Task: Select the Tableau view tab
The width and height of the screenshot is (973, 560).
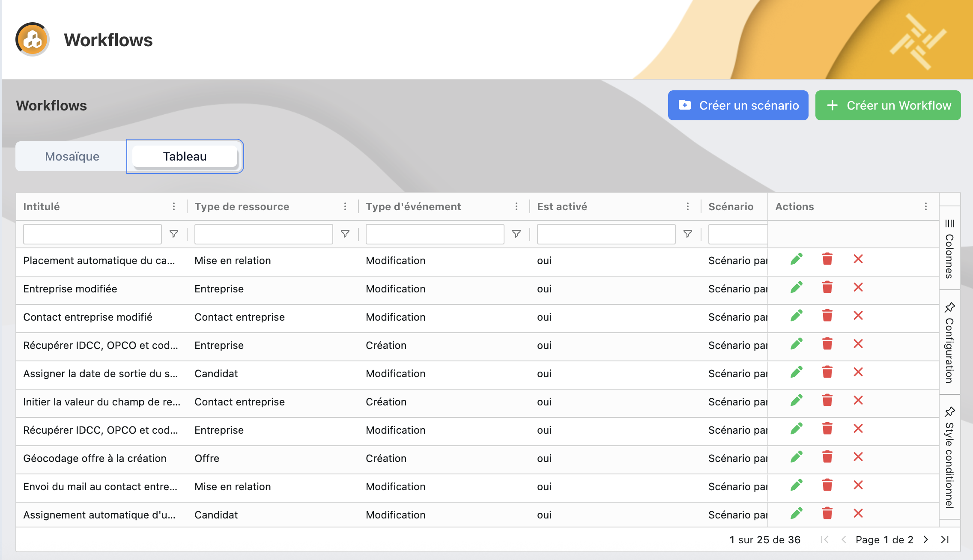Action: [185, 156]
